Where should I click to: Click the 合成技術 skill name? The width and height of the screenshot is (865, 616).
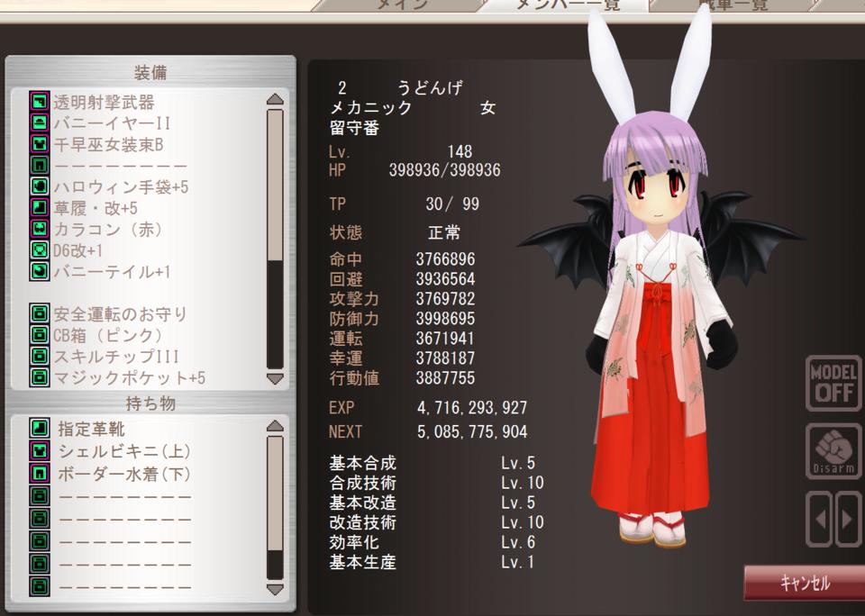[x=362, y=483]
